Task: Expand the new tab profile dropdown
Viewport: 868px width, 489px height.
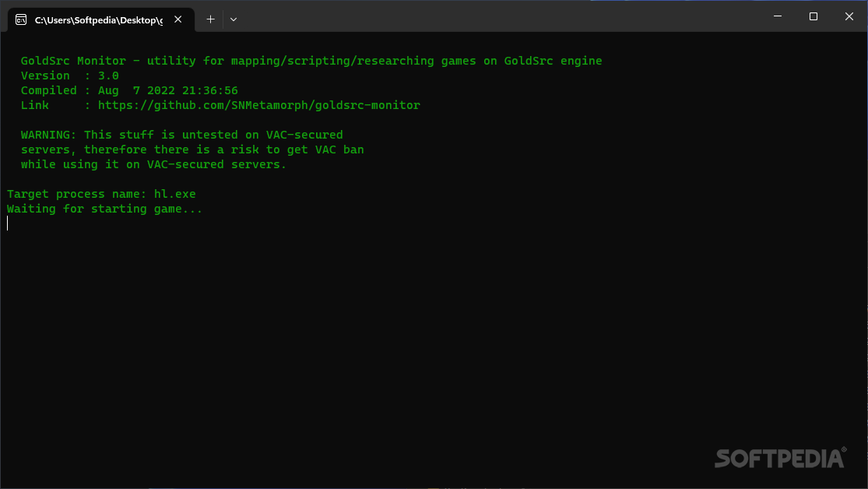Action: click(234, 19)
